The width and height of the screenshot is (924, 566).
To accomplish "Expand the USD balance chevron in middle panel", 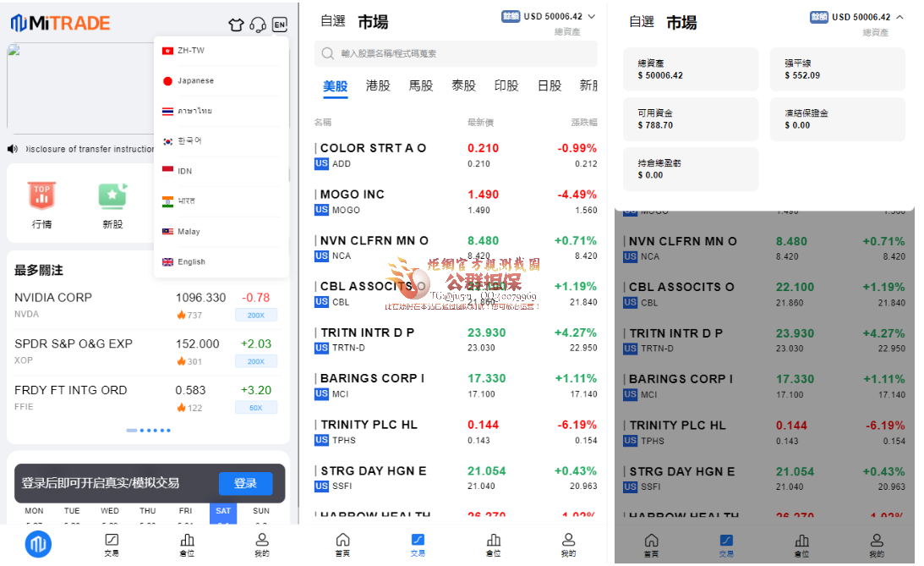I will pos(591,16).
